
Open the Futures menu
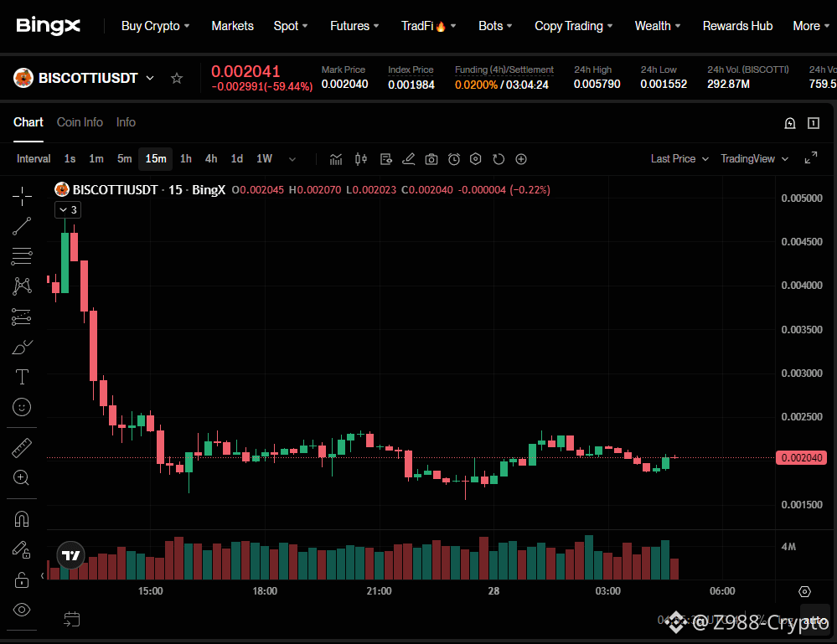click(x=354, y=26)
